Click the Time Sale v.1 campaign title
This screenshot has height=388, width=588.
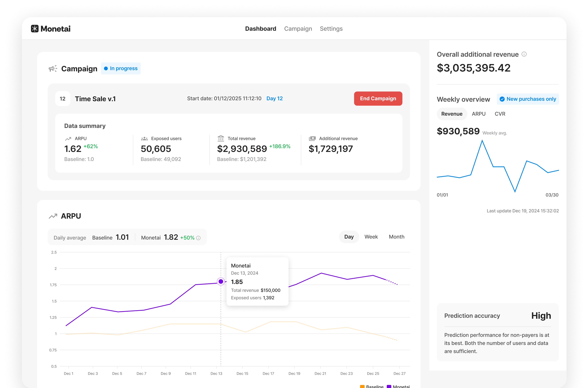tap(95, 99)
